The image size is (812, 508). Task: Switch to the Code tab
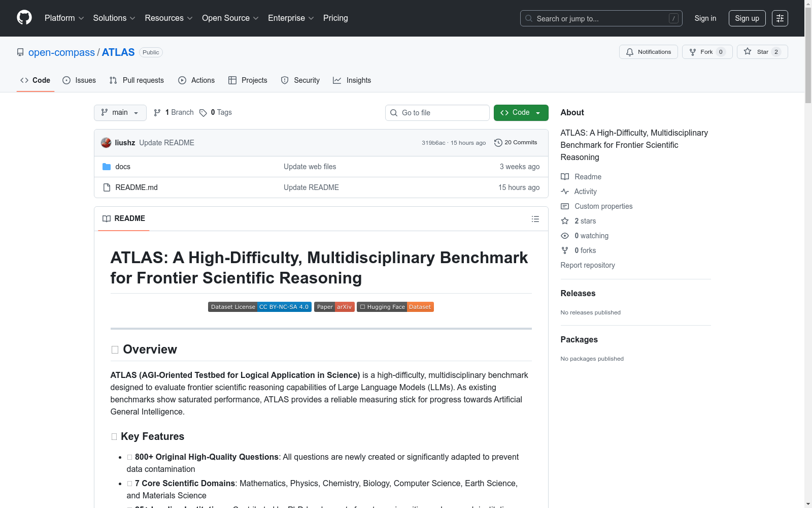point(36,80)
